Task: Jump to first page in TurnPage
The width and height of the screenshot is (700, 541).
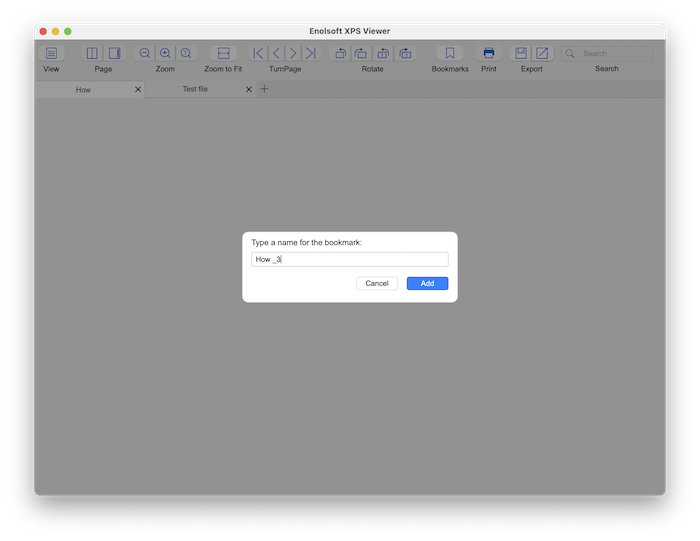Action: (258, 53)
